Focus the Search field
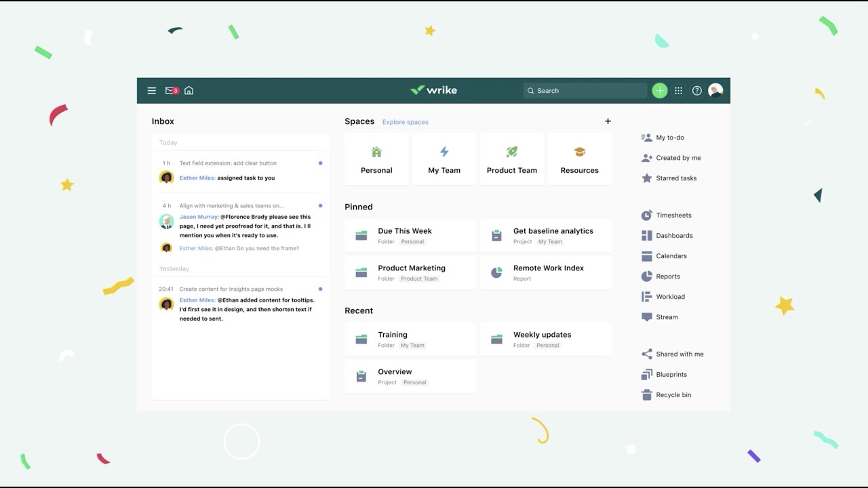This screenshot has height=488, width=868. click(585, 90)
